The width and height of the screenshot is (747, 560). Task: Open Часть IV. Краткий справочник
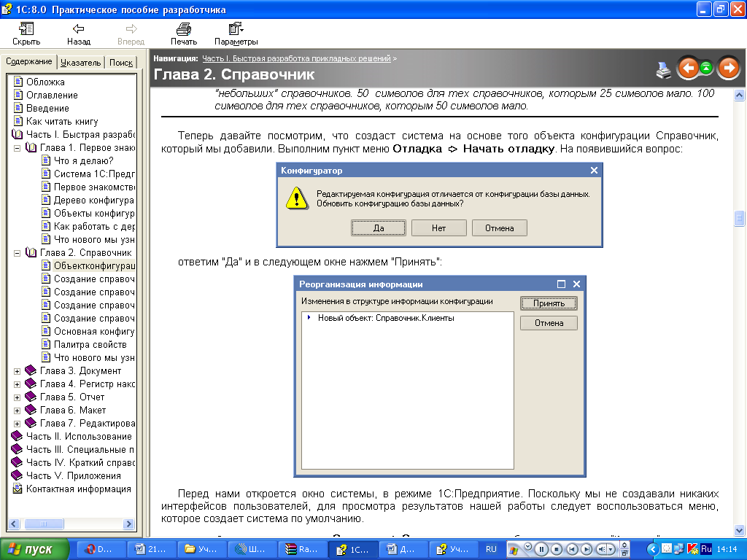coord(80,463)
